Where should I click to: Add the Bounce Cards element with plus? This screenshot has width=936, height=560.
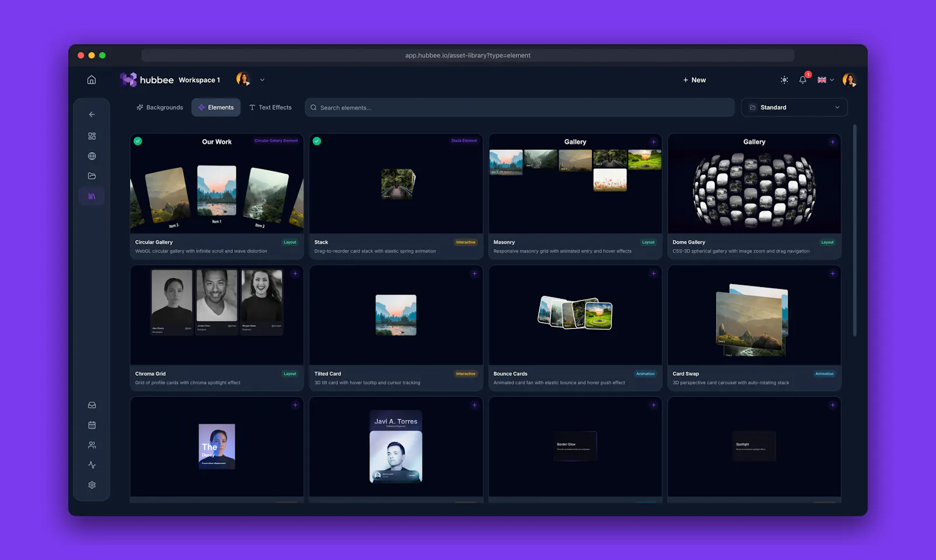(x=653, y=274)
